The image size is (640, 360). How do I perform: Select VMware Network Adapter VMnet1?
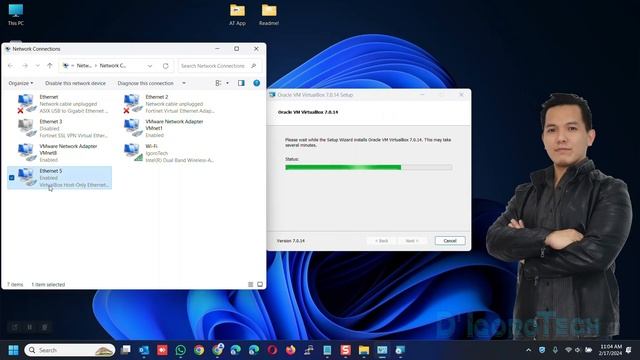pos(169,128)
